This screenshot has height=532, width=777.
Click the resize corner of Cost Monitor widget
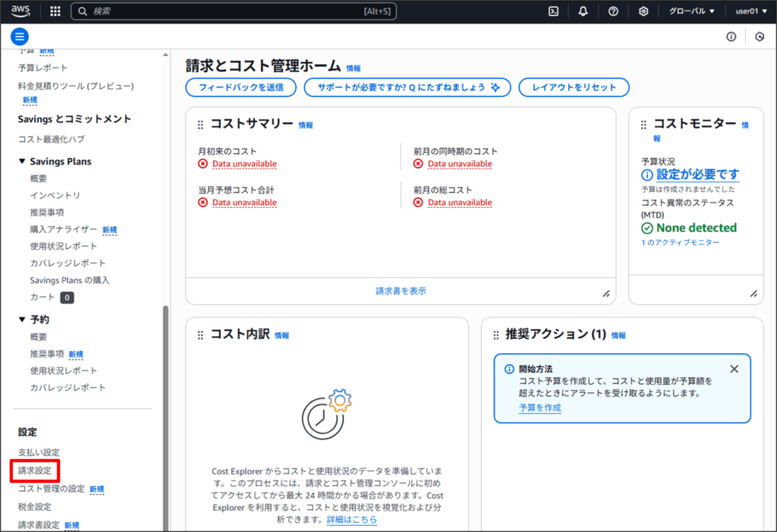coord(753,294)
